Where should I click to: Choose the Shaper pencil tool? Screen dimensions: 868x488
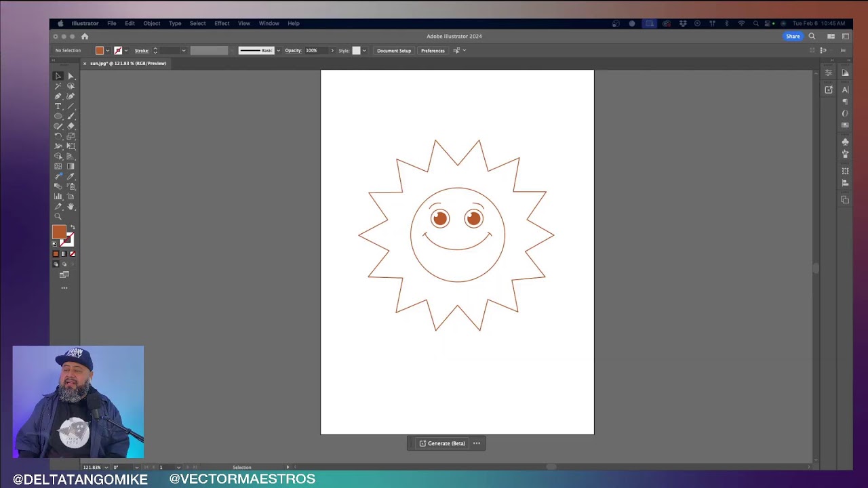coord(58,126)
